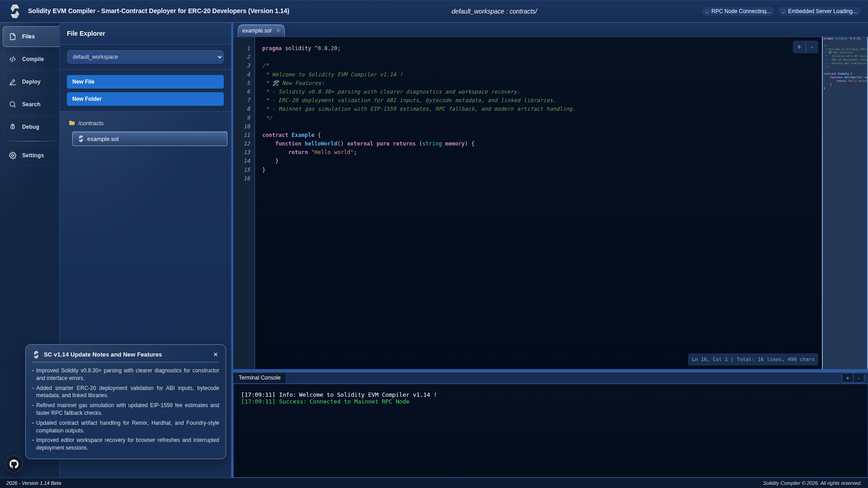Click the workspace path breadcrumb in header
Viewport: 868px width, 488px height.
coord(494,11)
